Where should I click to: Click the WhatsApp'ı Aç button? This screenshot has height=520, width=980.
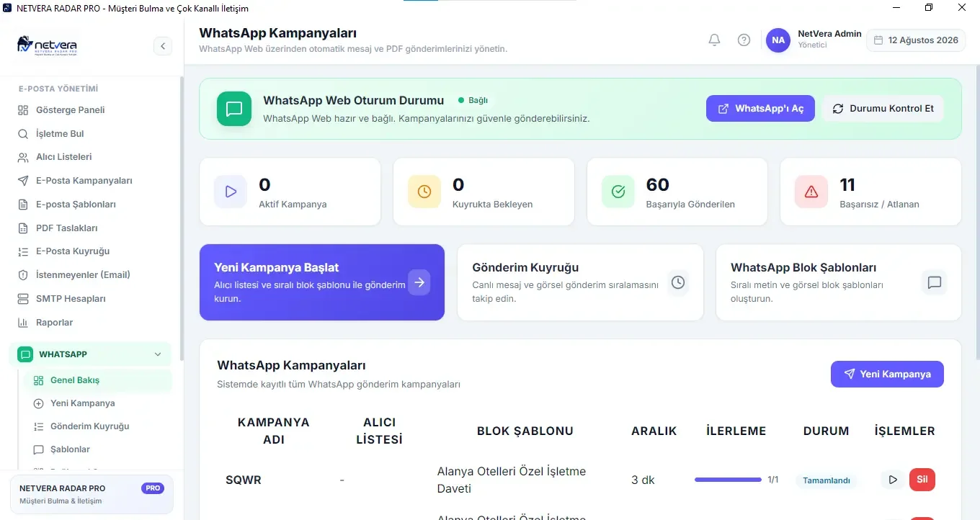[760, 109]
